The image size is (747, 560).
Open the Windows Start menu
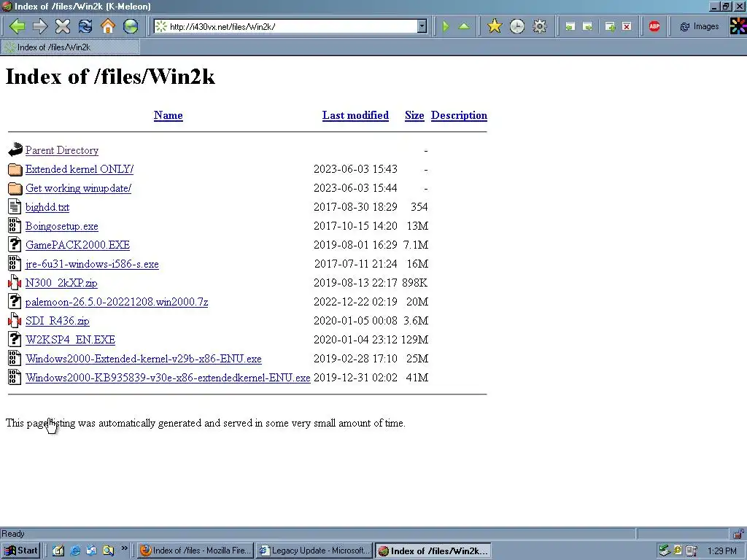(20, 551)
